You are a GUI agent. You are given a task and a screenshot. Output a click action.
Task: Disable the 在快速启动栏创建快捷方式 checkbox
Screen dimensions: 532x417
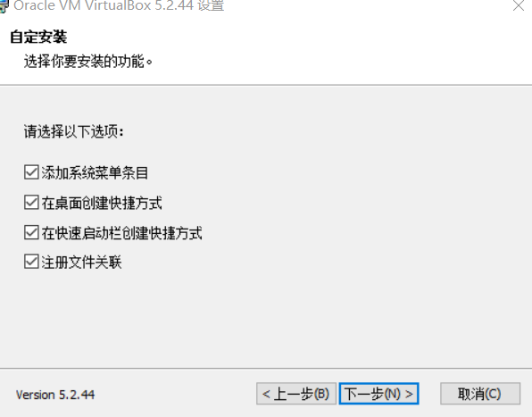pos(31,232)
